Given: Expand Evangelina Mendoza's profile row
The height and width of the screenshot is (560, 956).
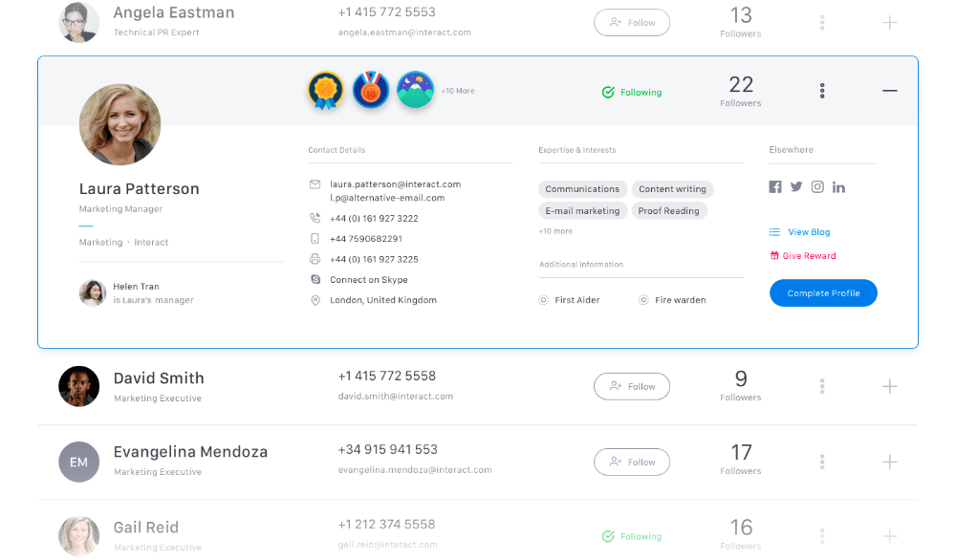Looking at the screenshot, I should [x=890, y=463].
